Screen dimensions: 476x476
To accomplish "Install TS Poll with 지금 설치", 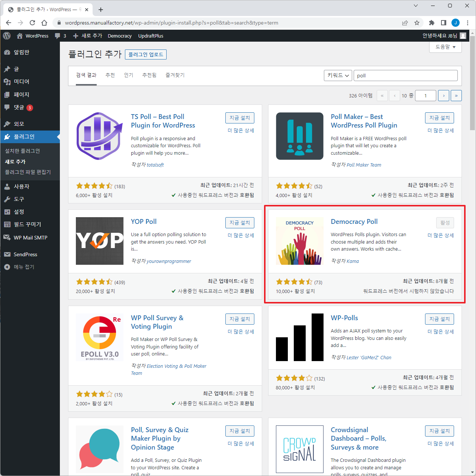I will pos(240,118).
